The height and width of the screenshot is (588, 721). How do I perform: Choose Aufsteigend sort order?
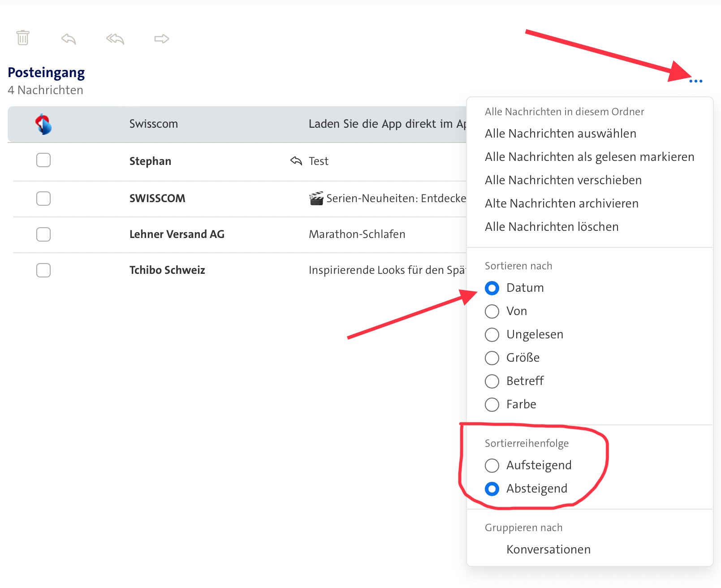tap(492, 466)
